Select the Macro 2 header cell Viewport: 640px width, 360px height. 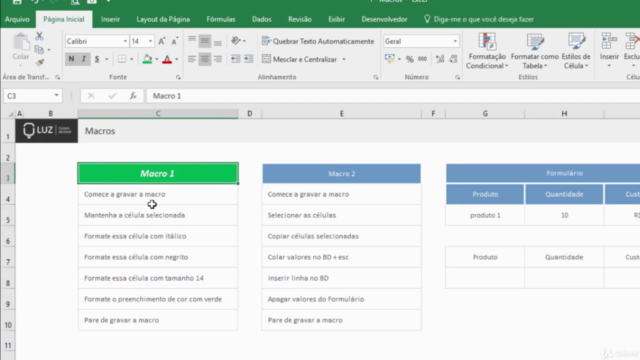tap(342, 173)
